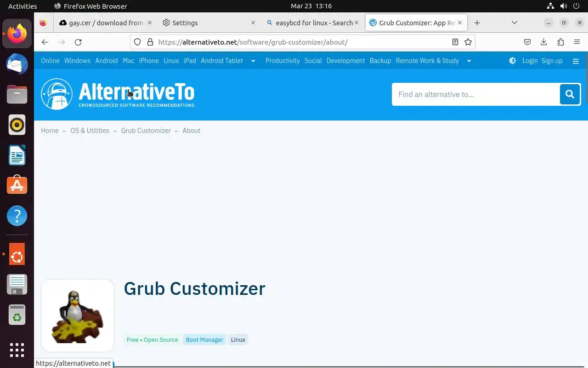Switch to easybcd for linux tab
This screenshot has width=588, height=368.
point(313,23)
